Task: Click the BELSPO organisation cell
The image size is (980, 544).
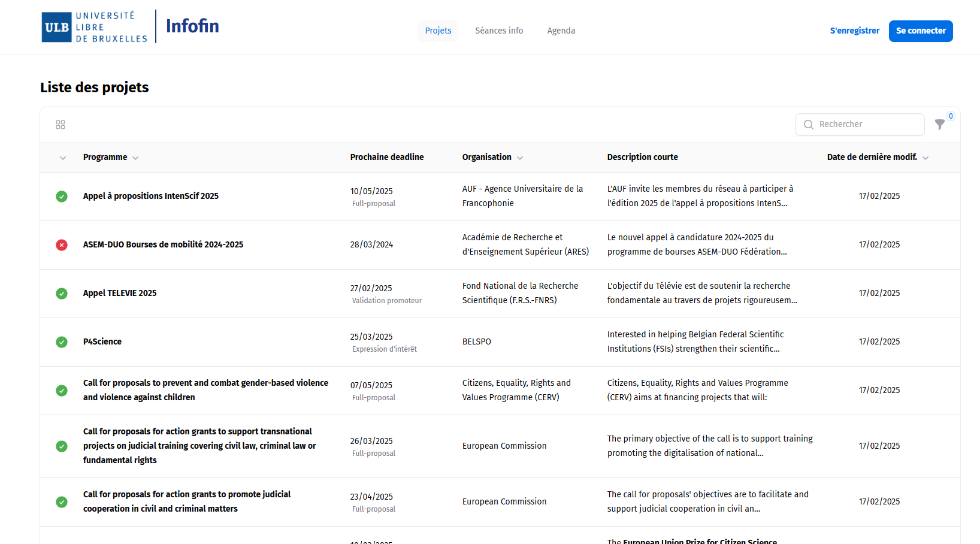Action: tap(477, 341)
